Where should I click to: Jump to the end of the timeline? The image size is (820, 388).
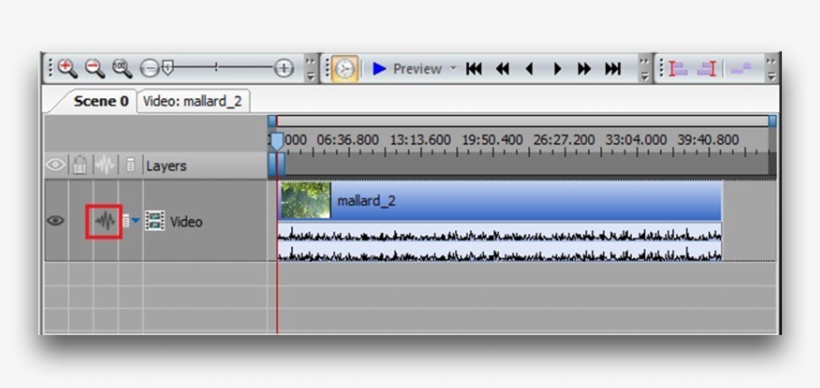point(613,69)
